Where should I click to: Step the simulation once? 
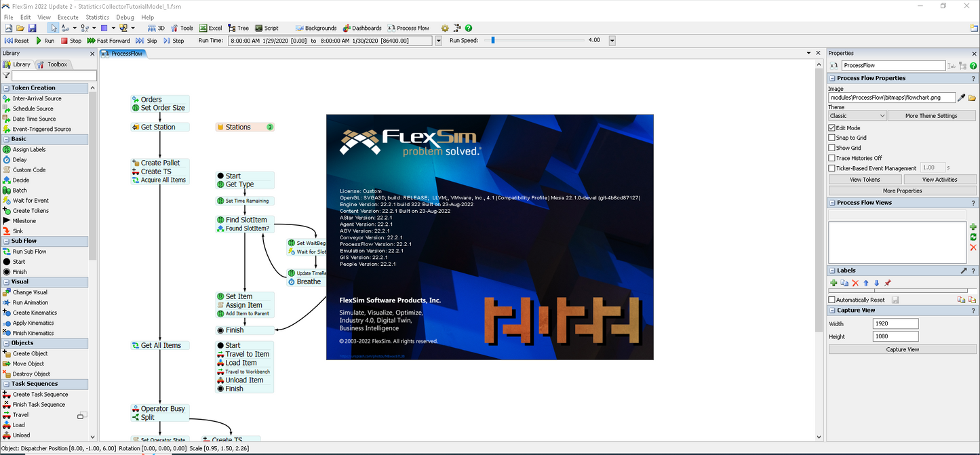coord(174,41)
